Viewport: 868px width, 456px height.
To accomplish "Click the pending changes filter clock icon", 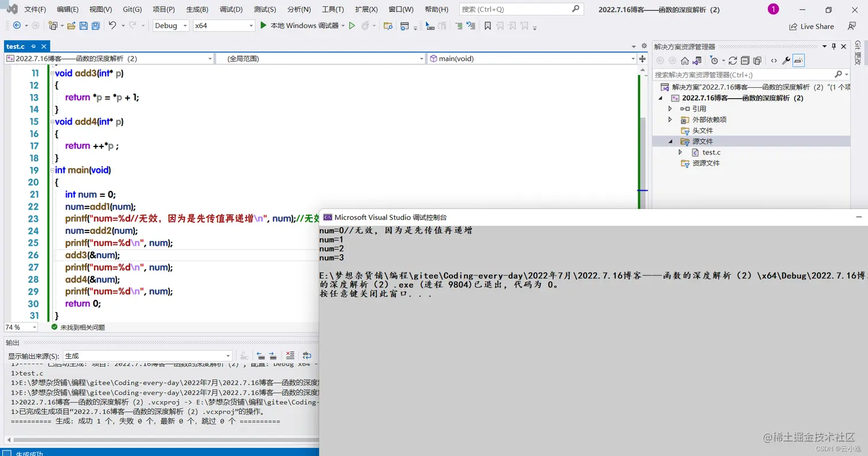I will pyautogui.click(x=714, y=60).
